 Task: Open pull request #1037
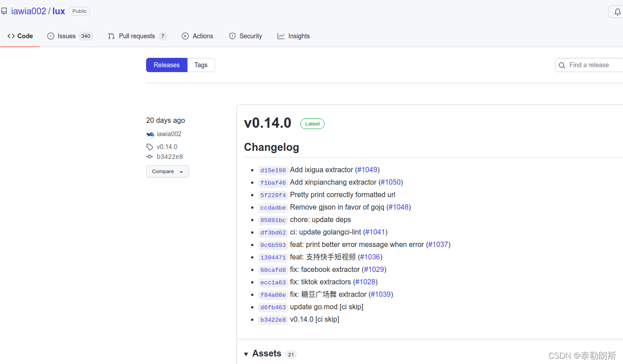(x=438, y=244)
